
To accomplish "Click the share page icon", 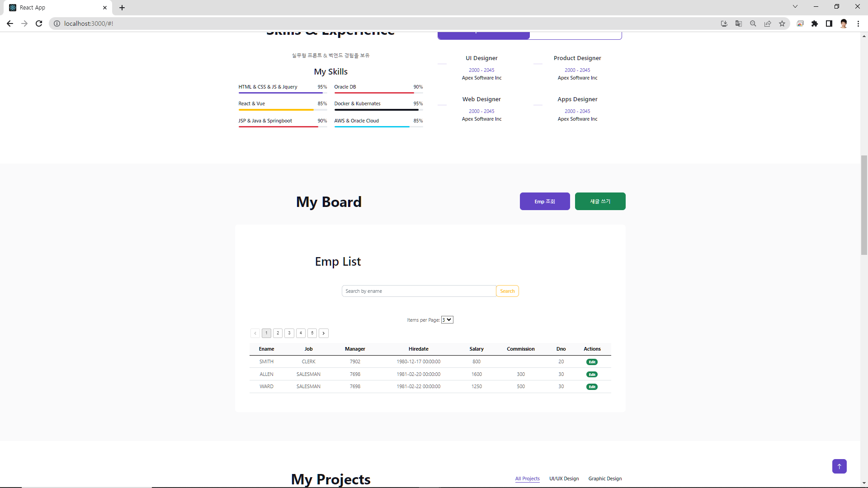I will (768, 23).
